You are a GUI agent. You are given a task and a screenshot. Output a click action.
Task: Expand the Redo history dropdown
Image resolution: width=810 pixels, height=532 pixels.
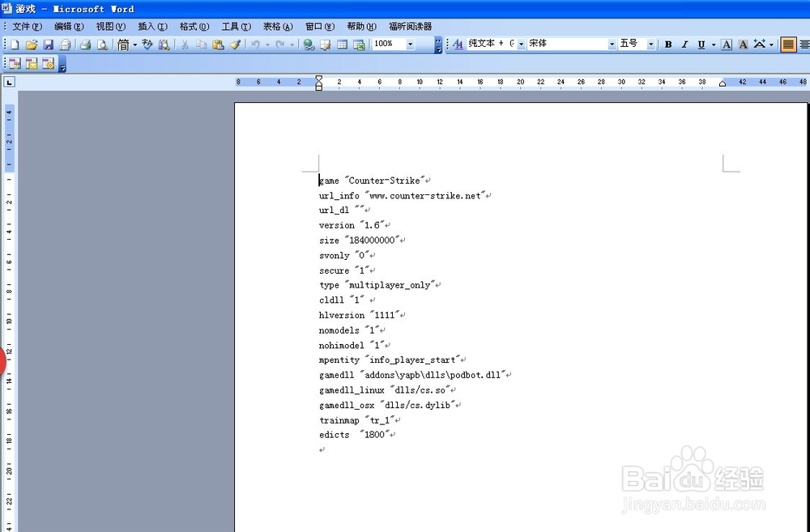(x=292, y=45)
